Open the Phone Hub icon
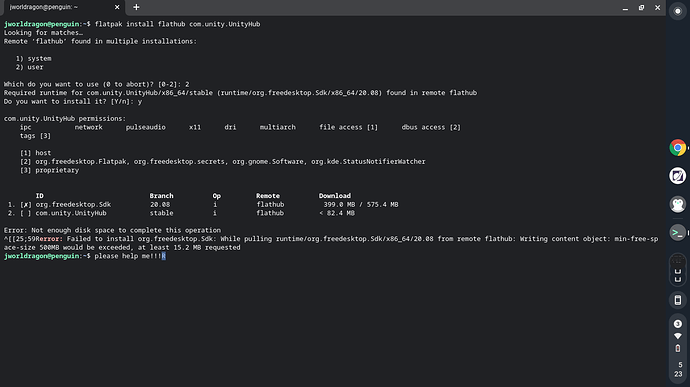Image resolution: width=690 pixels, height=387 pixels. (x=678, y=300)
